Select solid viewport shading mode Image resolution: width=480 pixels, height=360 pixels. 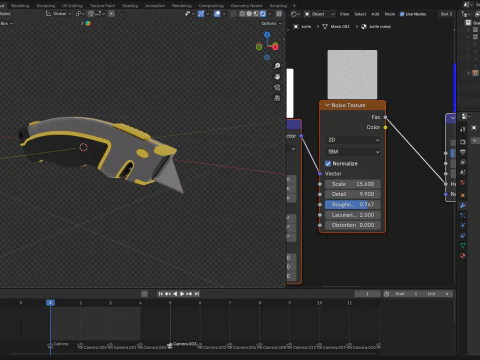249,14
